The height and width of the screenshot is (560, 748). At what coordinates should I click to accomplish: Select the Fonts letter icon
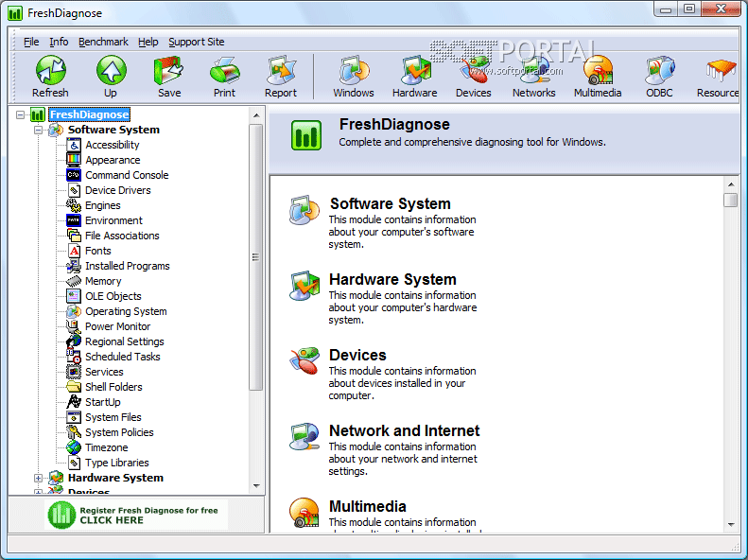click(x=74, y=251)
